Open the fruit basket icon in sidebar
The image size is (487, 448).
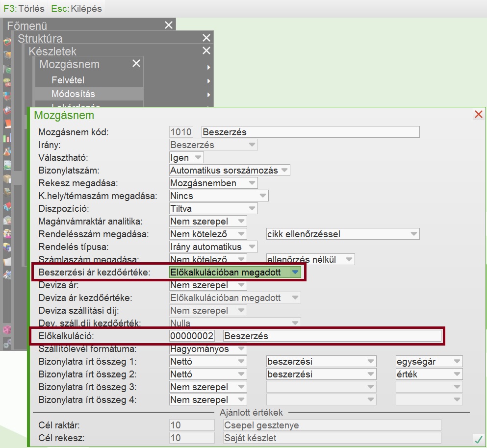(7, 41)
